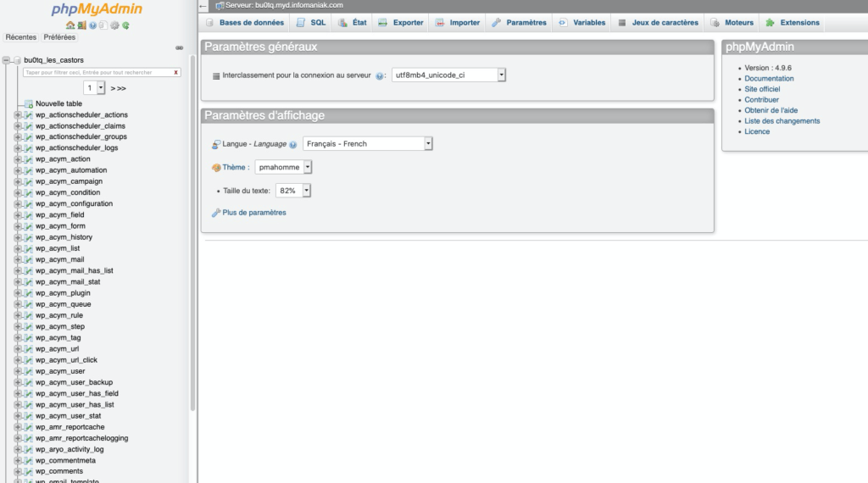This screenshot has height=483, width=868.
Task: Click the wrench icon beside Plus de paramètres
Action: [x=216, y=213]
